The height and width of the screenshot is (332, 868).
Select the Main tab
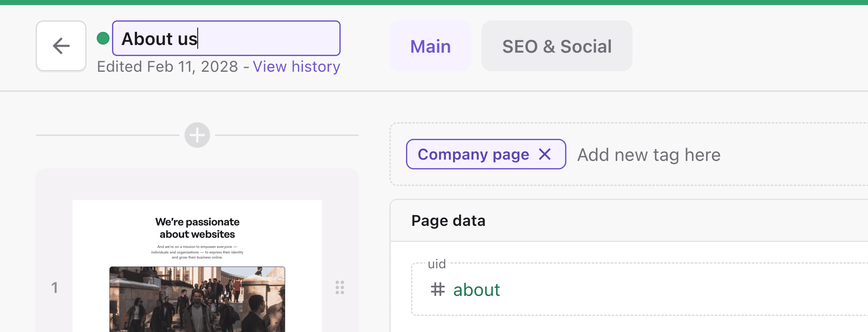(430, 46)
